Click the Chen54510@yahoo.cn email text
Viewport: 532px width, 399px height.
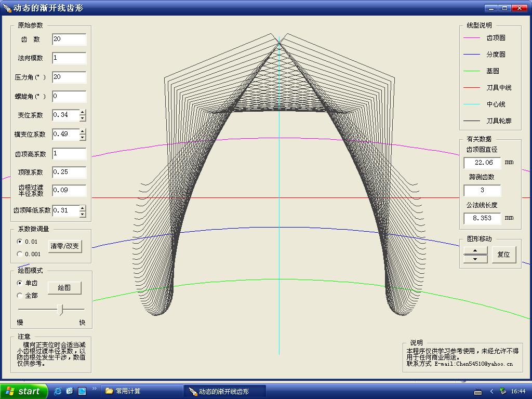tap(485, 364)
